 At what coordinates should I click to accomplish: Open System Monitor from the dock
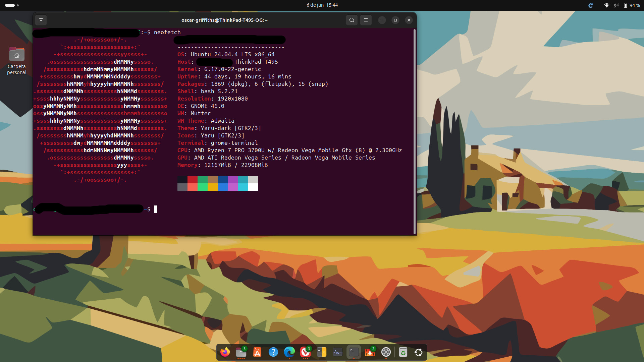(x=338, y=352)
